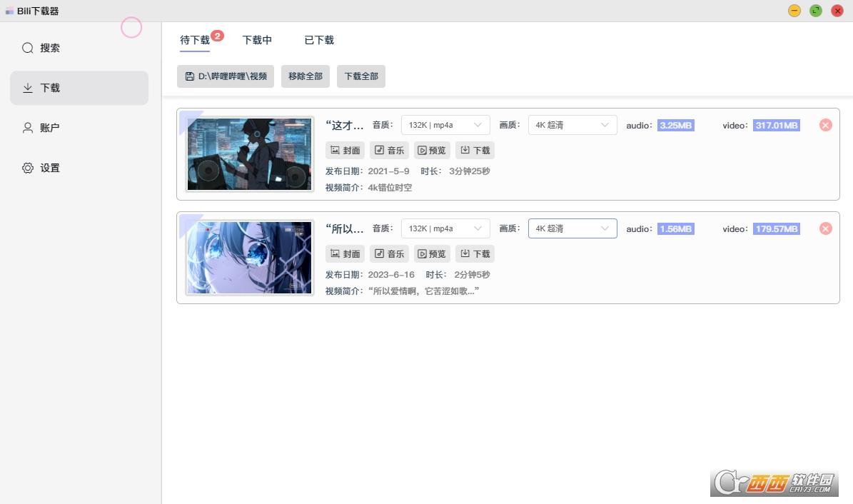The height and width of the screenshot is (504, 853).
Task: Open the 设置 settings page
Action: point(79,168)
